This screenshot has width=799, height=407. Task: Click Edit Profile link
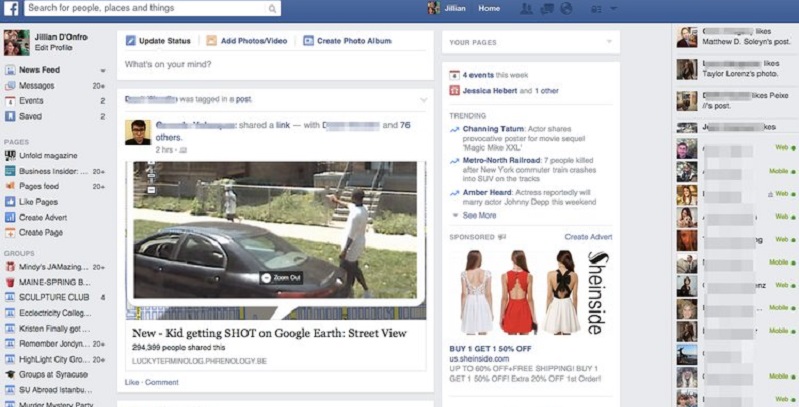coord(54,47)
